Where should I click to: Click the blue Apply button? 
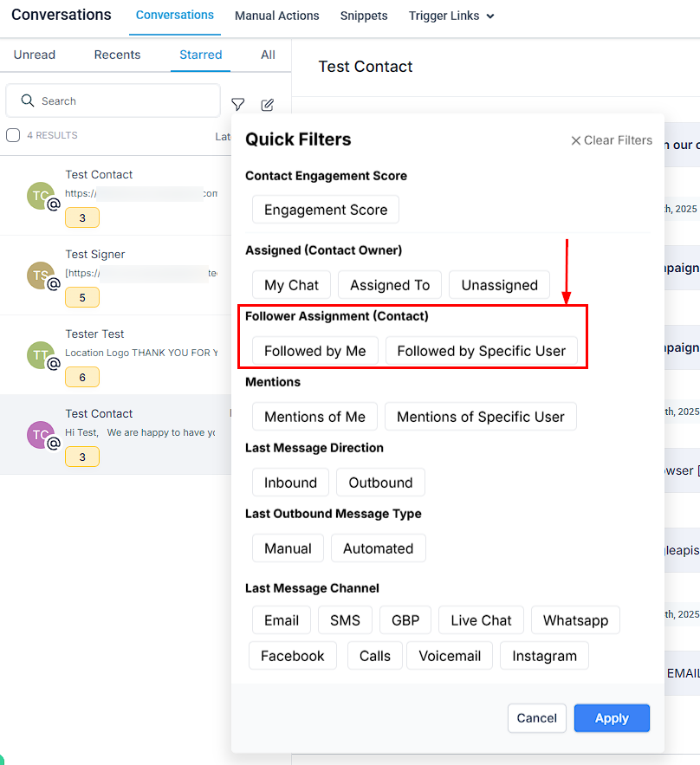pos(612,718)
